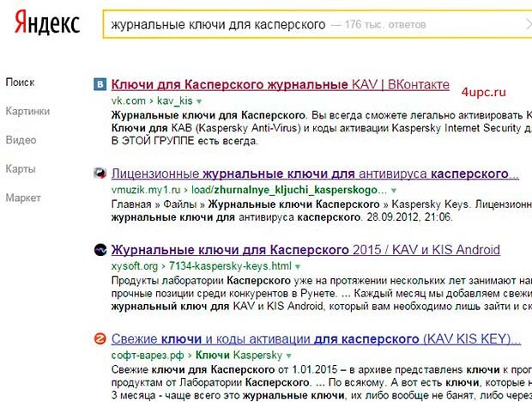Viewport: 532px width, 402px height.
Task: Switch to the Карты tab
Action: point(21,168)
